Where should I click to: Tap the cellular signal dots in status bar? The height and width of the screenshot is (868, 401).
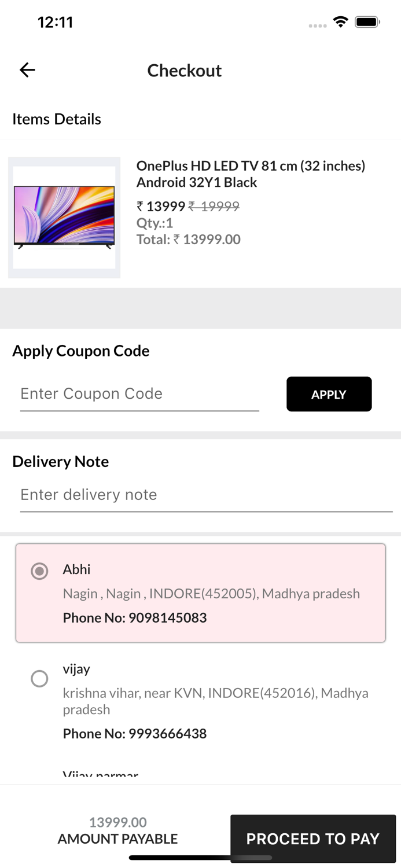coord(318,25)
